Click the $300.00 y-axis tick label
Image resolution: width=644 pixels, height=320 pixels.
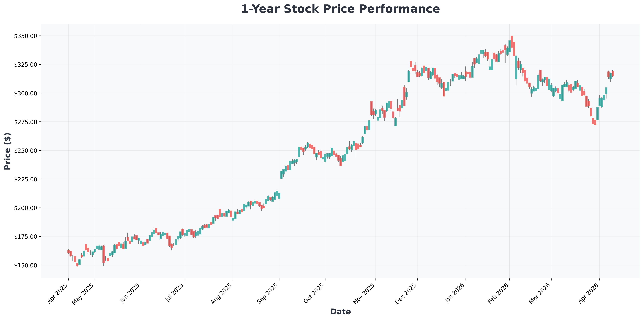point(25,93)
